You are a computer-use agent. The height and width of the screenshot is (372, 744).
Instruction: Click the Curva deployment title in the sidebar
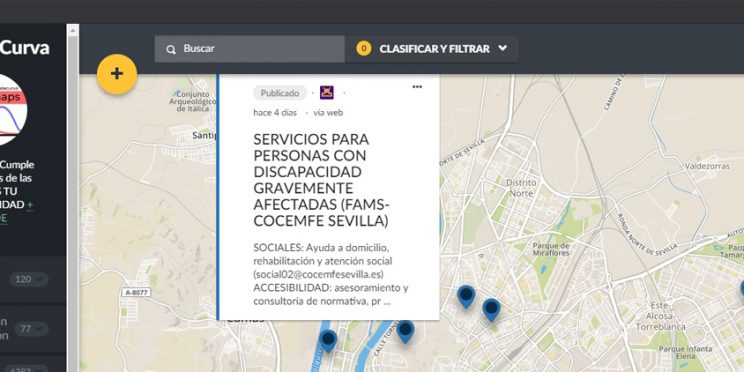click(25, 48)
